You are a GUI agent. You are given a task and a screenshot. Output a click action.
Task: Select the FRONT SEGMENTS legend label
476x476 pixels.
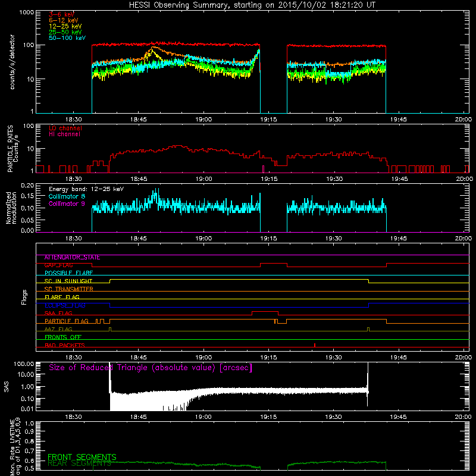click(x=82, y=457)
